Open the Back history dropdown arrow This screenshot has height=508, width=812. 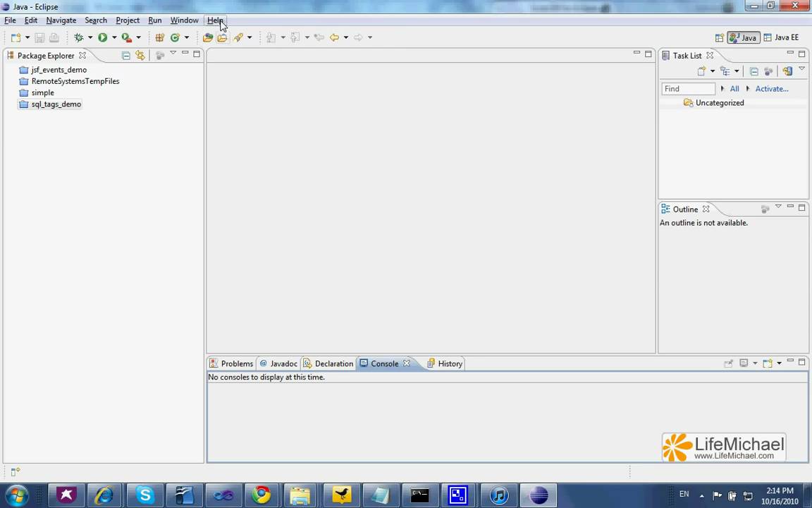coord(346,37)
